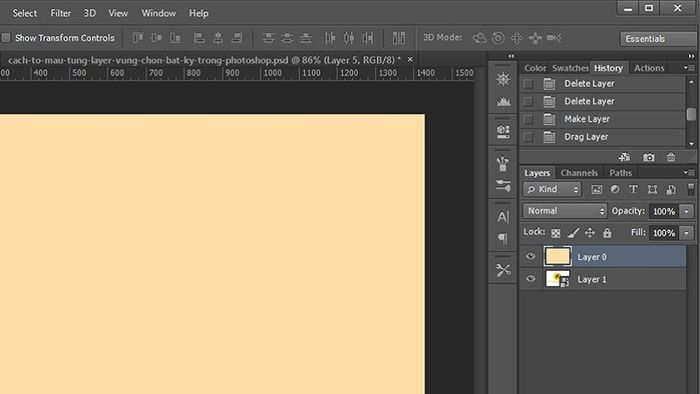Toggle layer filtering switch

click(691, 189)
